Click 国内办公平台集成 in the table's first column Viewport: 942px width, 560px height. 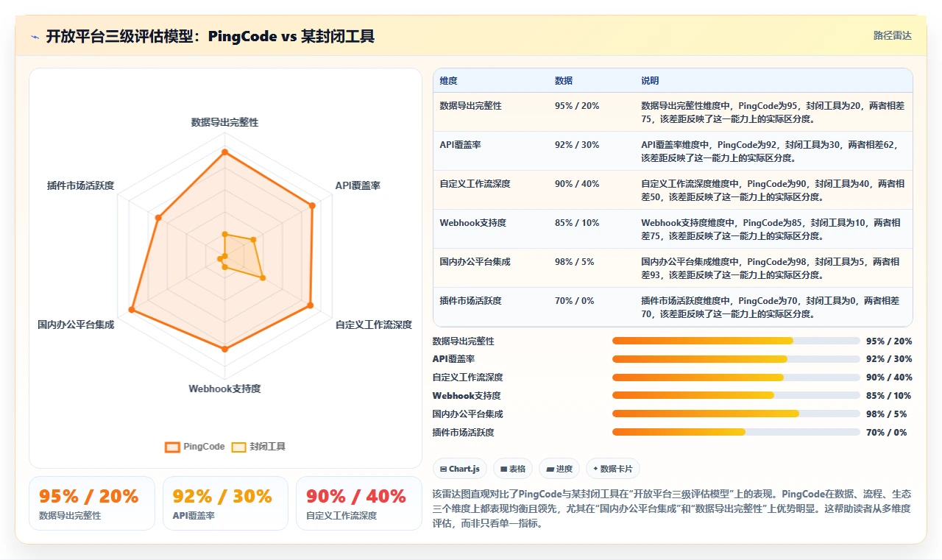[475, 262]
